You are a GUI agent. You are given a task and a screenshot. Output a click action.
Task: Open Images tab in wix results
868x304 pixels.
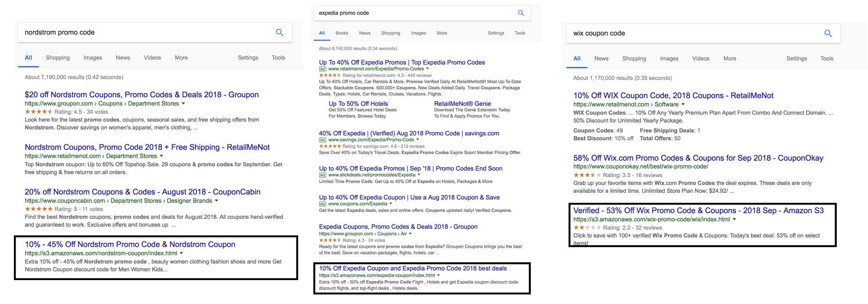point(669,58)
